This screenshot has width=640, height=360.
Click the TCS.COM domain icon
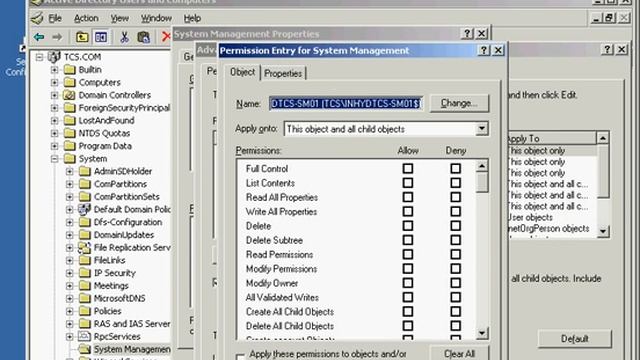point(54,57)
